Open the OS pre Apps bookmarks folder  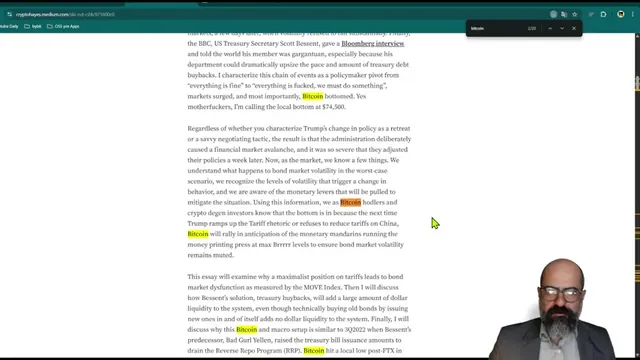click(x=63, y=26)
